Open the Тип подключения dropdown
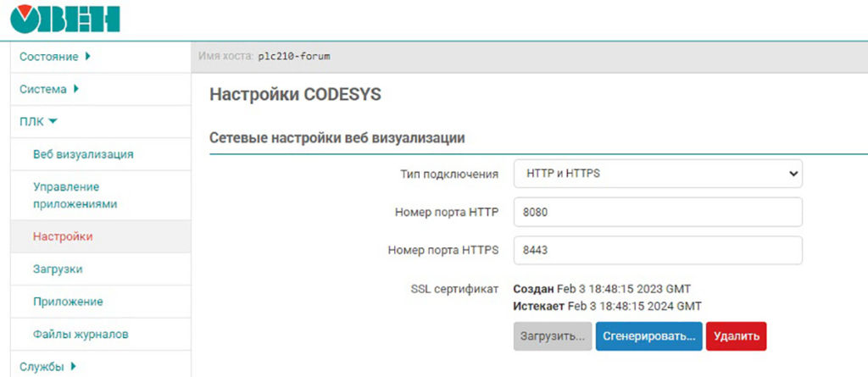This screenshot has width=868, height=377. point(658,174)
